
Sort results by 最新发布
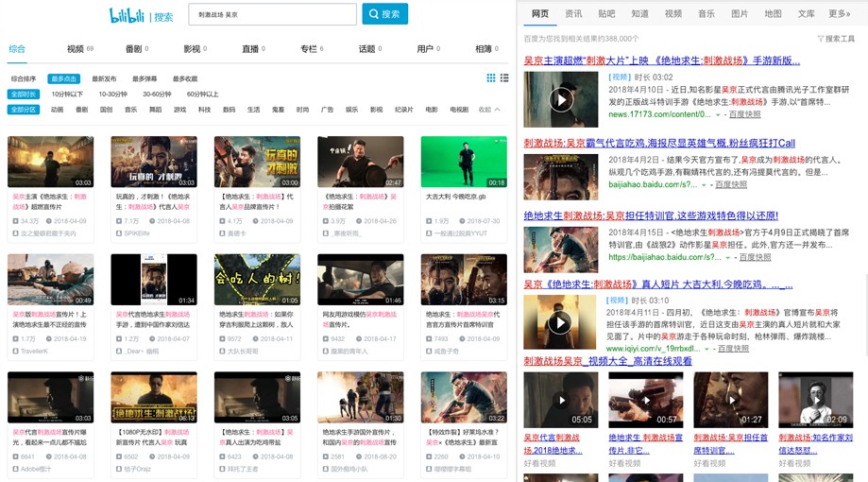pos(104,78)
